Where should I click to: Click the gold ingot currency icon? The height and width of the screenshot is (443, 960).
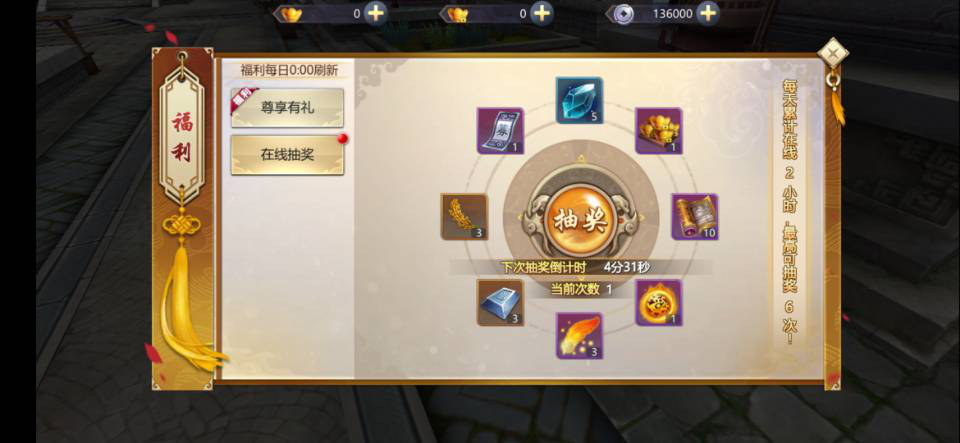click(291, 13)
